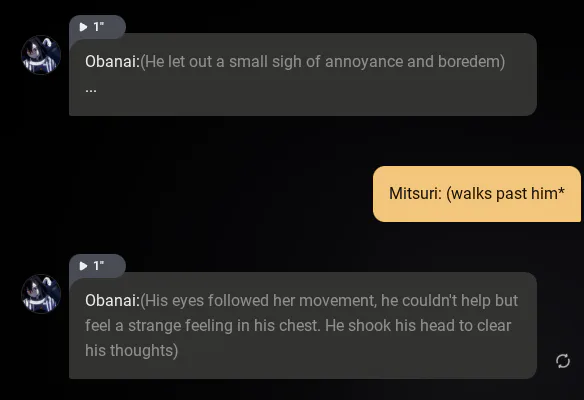
Task: Click the first Obanai message bubble
Action: 303,74
